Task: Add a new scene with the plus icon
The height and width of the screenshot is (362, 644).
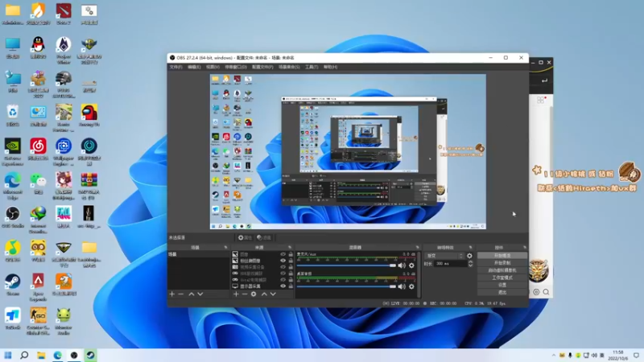Action: [x=172, y=294]
